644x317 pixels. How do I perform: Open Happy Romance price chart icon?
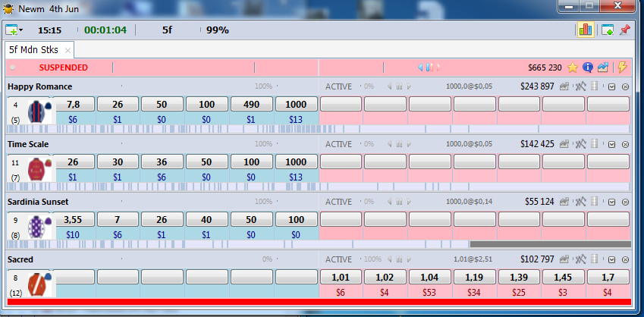564,86
